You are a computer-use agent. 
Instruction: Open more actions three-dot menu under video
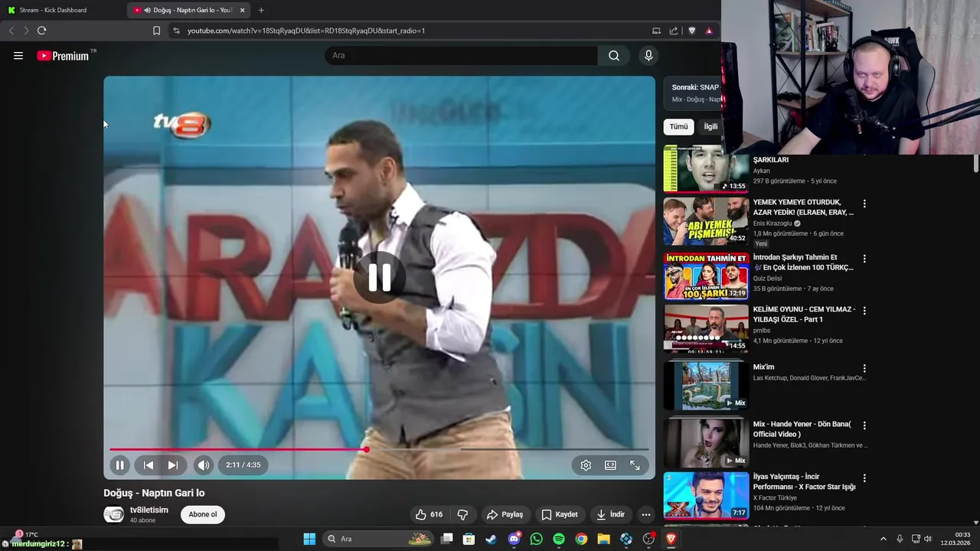(x=646, y=515)
